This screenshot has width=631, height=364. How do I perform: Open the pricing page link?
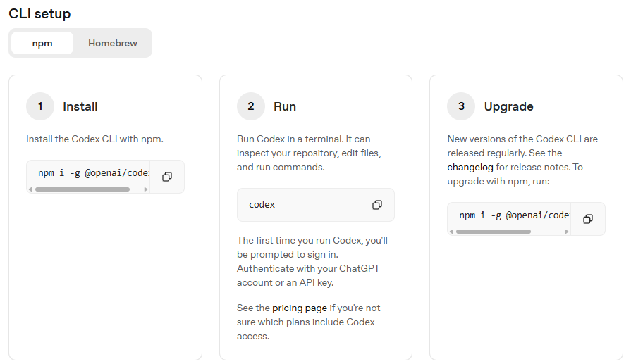(x=300, y=308)
